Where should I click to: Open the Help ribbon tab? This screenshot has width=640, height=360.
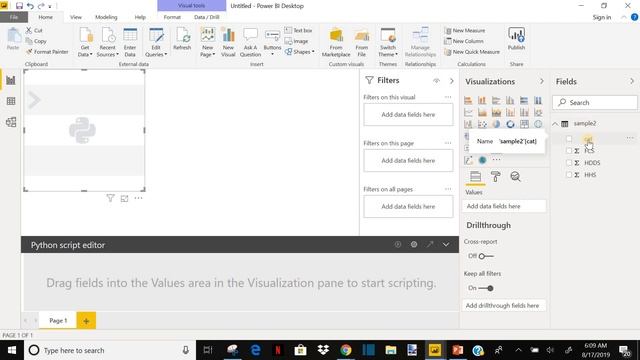(x=140, y=17)
